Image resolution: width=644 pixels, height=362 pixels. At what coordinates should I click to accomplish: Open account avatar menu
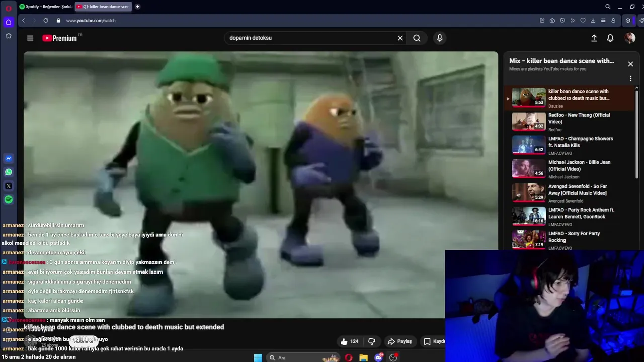click(629, 38)
